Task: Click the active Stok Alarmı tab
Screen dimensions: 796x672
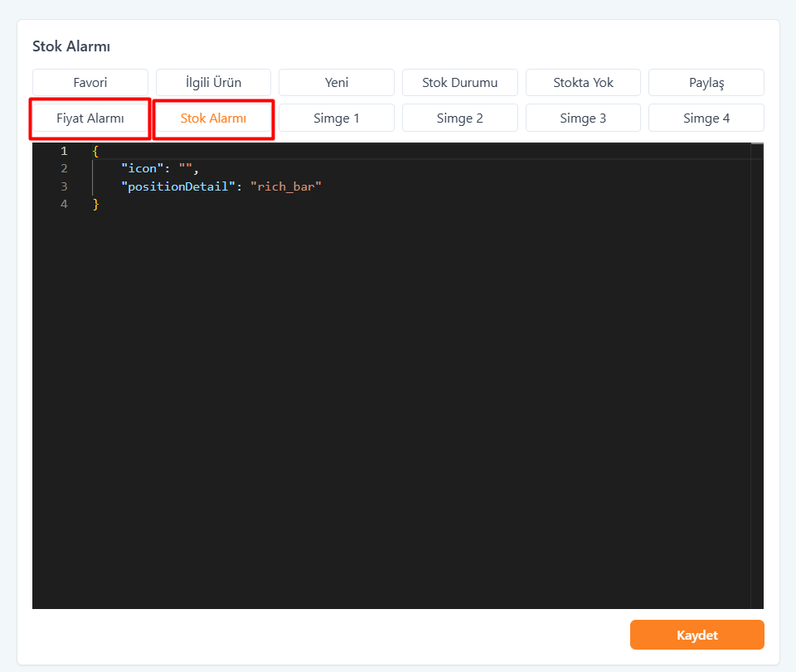Action: click(213, 118)
